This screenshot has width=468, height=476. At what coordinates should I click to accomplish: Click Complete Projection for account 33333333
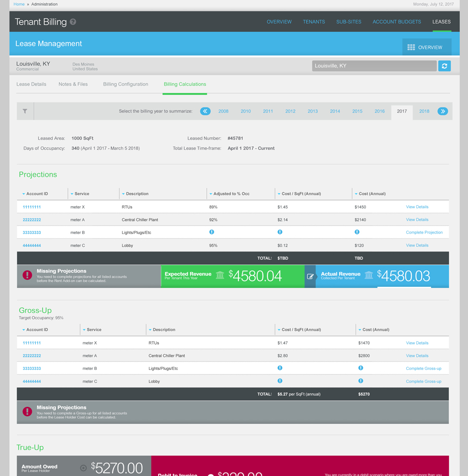424,232
